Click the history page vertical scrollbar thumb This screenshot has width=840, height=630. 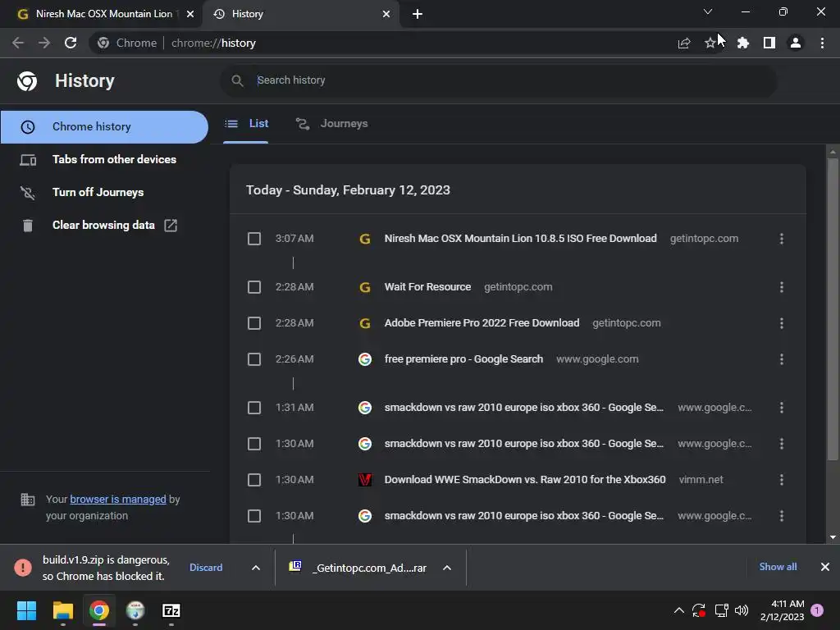pos(833,309)
